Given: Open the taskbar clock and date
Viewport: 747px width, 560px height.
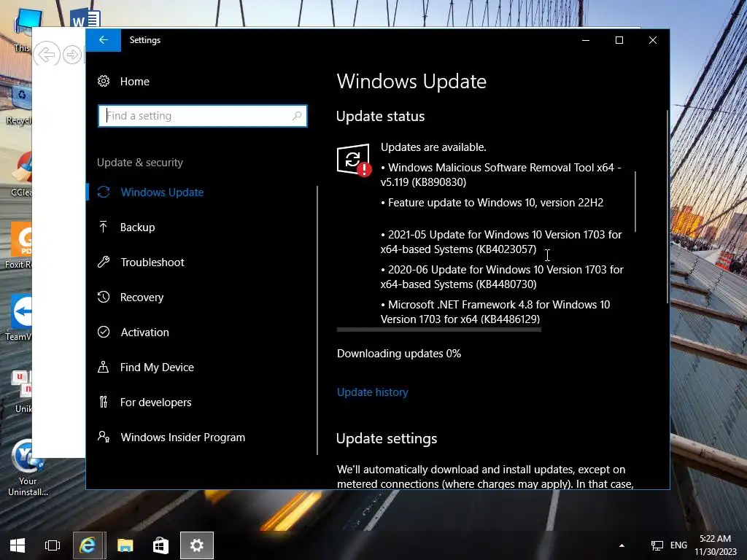Looking at the screenshot, I should [x=715, y=545].
